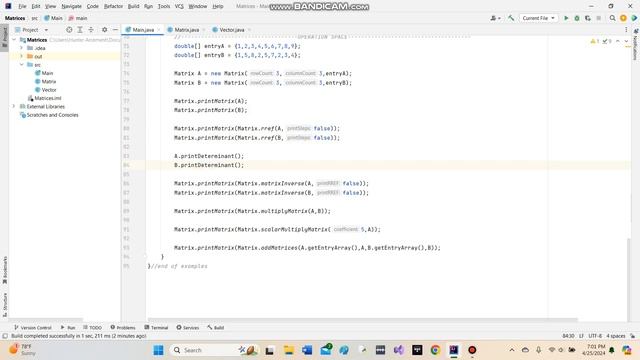Open Bandicam recorder taskbar icon
Viewport: 640px width, 360px height.
(x=472, y=350)
